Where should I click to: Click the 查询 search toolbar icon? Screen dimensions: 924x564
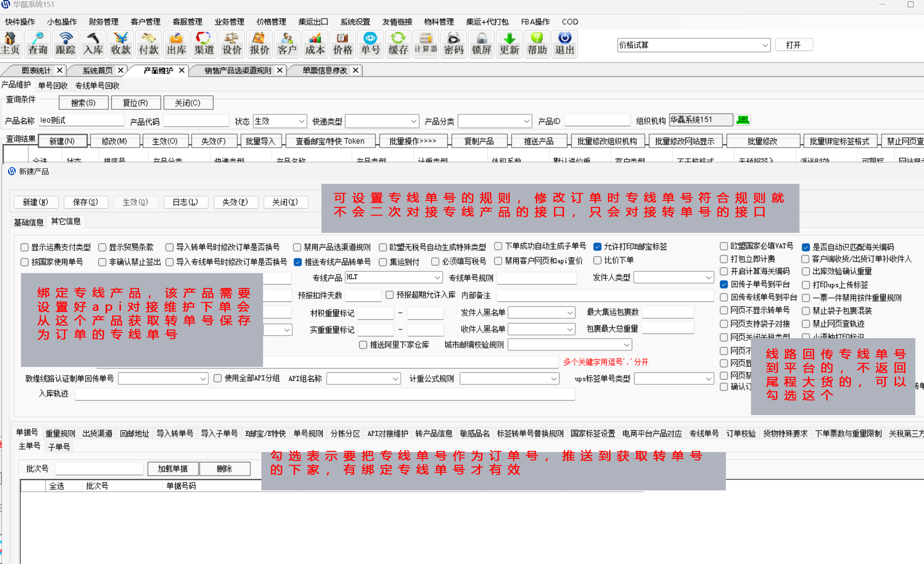click(x=38, y=44)
